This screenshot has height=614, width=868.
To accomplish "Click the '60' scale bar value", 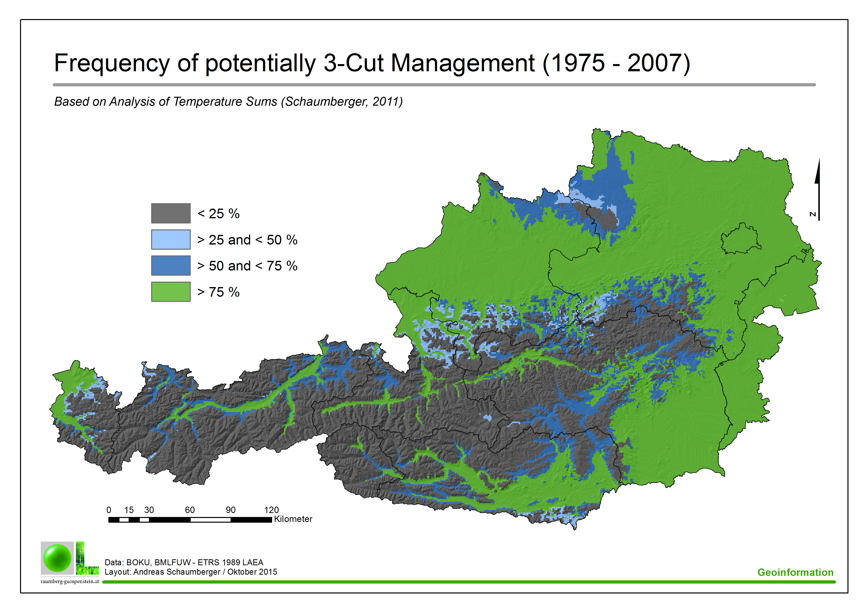I will [190, 510].
